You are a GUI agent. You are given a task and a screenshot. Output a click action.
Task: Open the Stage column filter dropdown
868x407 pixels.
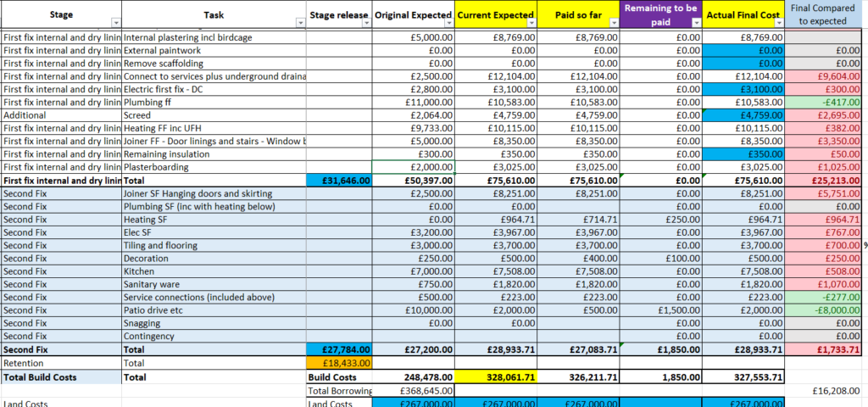click(x=117, y=24)
